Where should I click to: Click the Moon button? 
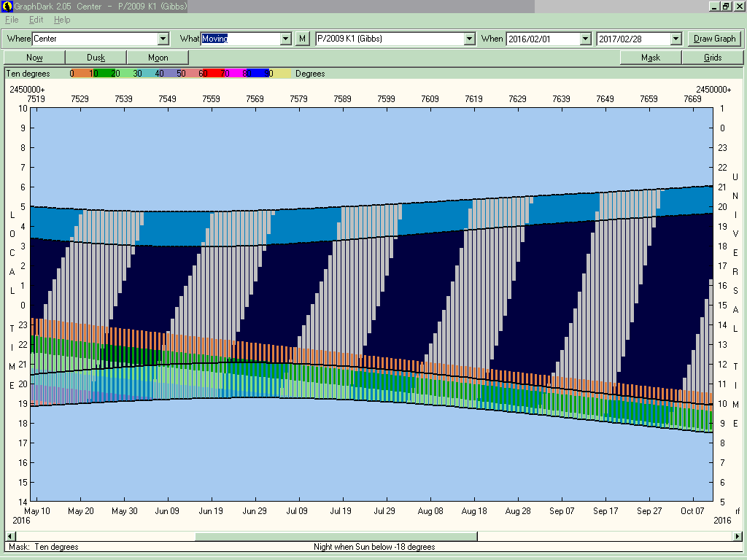coord(158,58)
